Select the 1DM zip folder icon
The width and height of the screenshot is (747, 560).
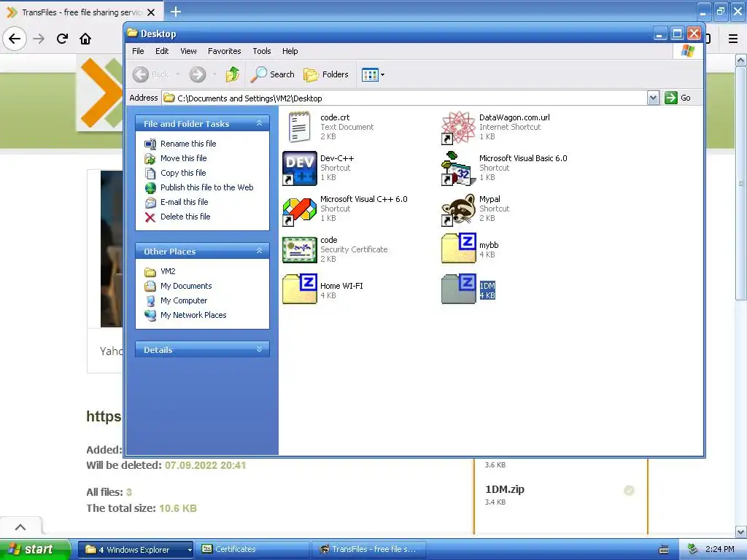click(458, 289)
